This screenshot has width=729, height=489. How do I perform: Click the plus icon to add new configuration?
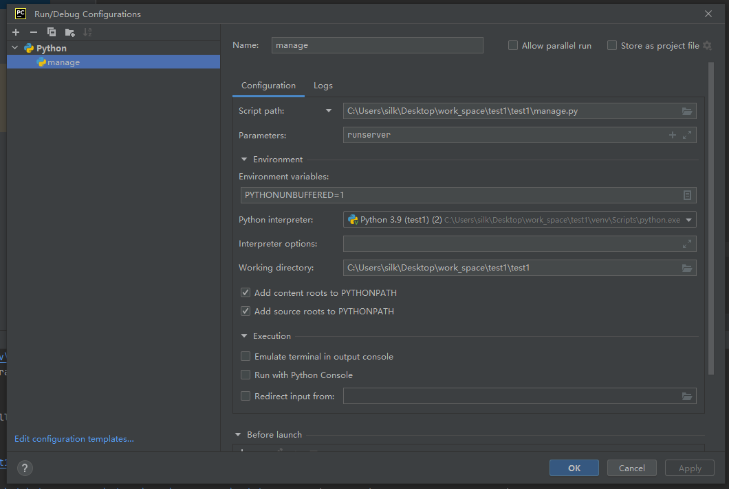pos(16,32)
